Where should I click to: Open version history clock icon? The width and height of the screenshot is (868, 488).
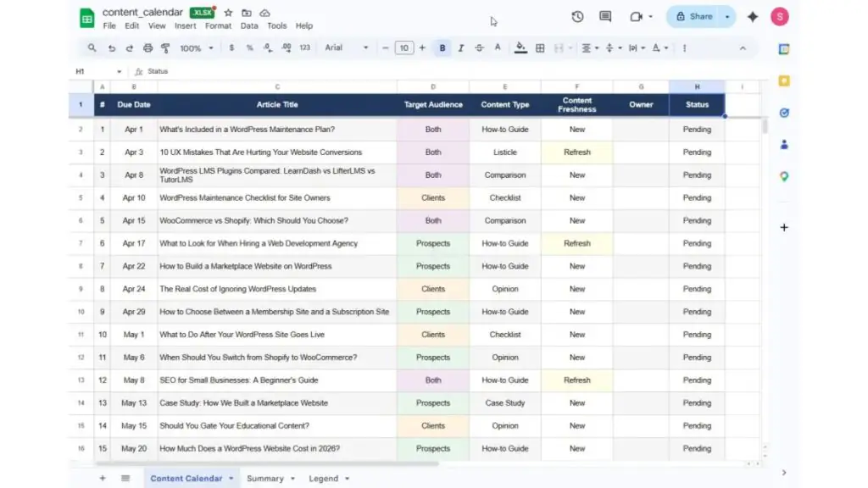click(x=577, y=17)
